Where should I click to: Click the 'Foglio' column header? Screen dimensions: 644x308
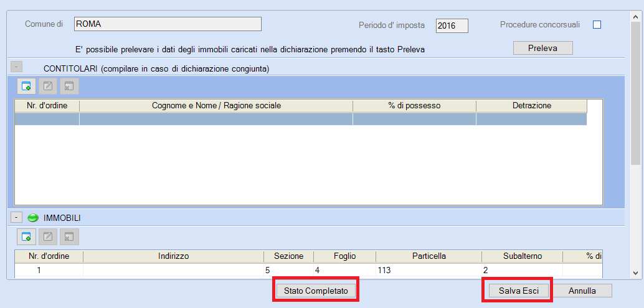[x=344, y=256]
